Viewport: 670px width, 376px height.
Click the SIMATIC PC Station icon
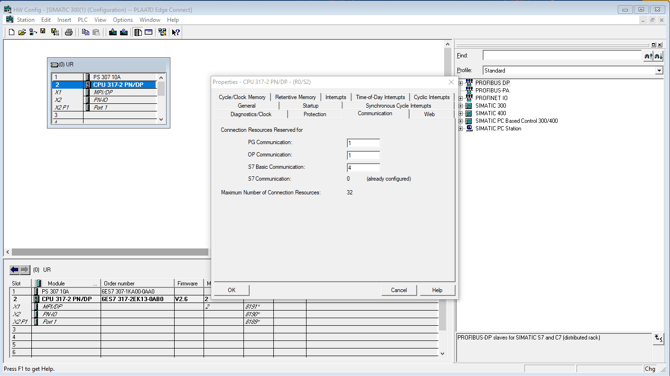[x=469, y=128]
